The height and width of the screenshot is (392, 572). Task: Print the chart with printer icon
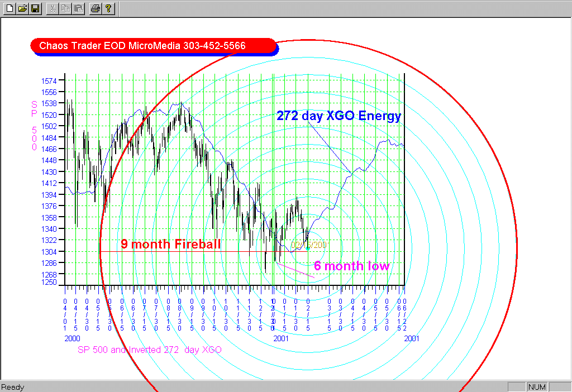tap(95, 8)
